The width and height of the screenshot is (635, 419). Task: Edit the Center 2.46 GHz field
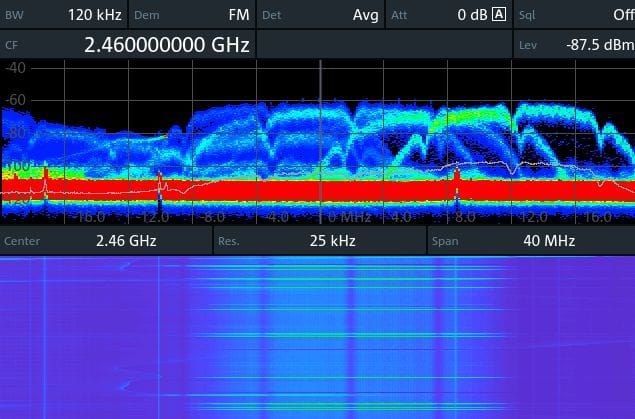coord(106,241)
